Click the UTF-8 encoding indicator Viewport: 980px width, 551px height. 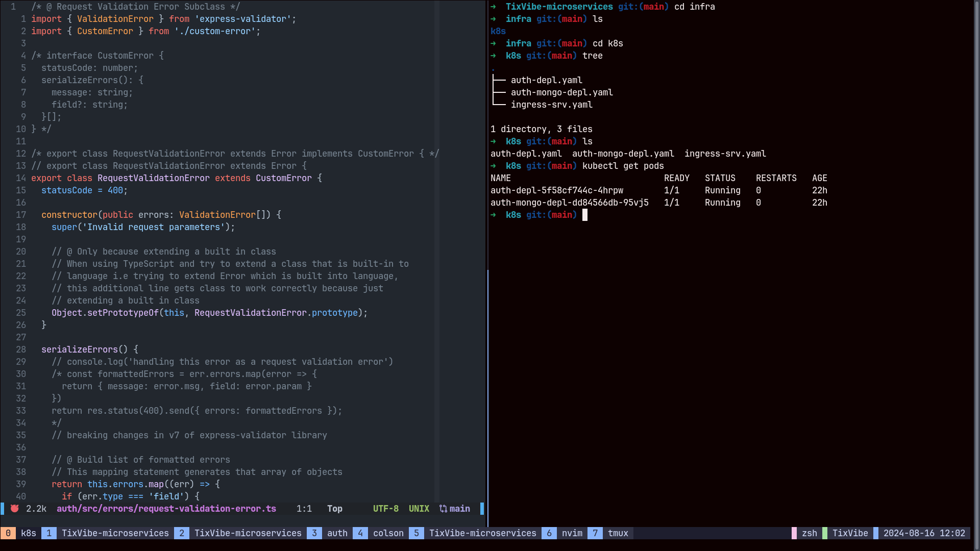(x=386, y=509)
